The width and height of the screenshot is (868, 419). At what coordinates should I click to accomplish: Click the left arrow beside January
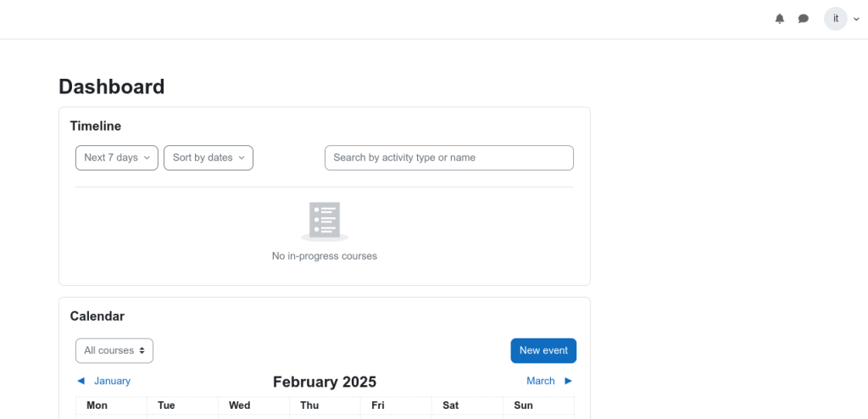(x=81, y=381)
